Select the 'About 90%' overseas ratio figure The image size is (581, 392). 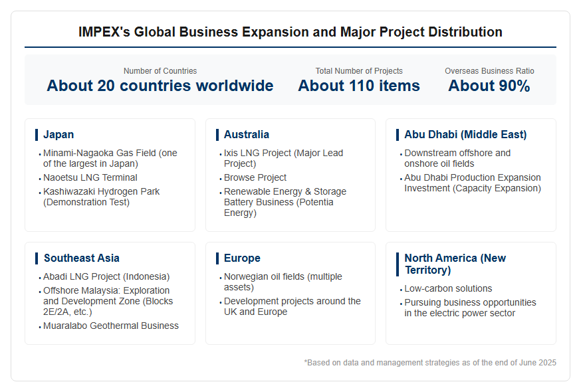pyautogui.click(x=489, y=86)
